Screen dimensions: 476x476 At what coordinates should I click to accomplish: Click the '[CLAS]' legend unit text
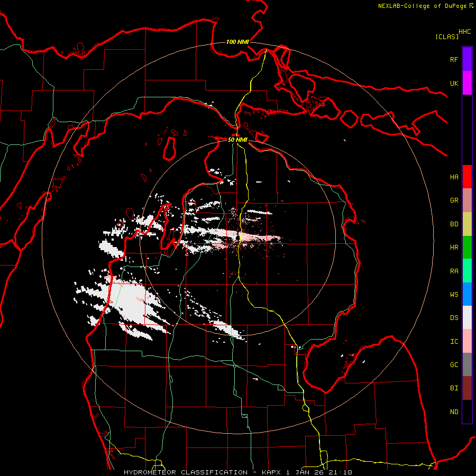click(x=447, y=36)
